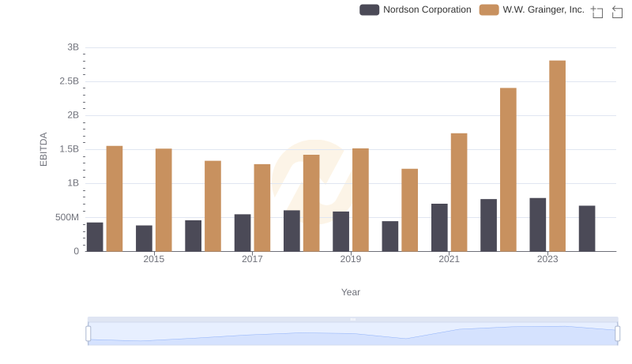Click the 2014 Nordson Corporation bar

tap(95, 237)
